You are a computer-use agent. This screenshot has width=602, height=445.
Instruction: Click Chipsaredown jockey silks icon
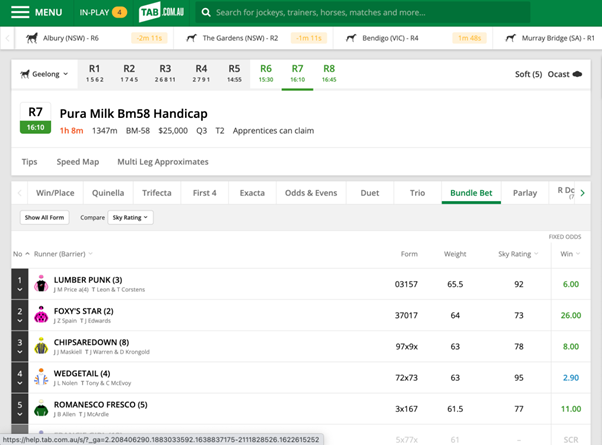click(x=41, y=346)
